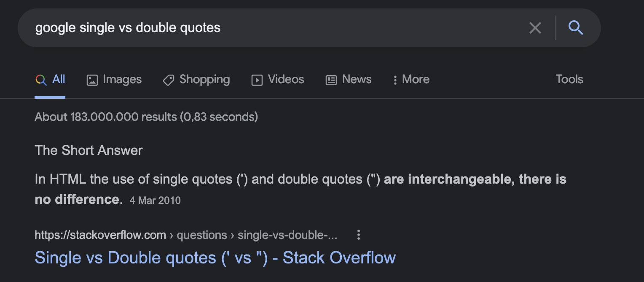644x282 pixels.
Task: Click the colorful magnifier icon beside All
Action: (x=40, y=79)
